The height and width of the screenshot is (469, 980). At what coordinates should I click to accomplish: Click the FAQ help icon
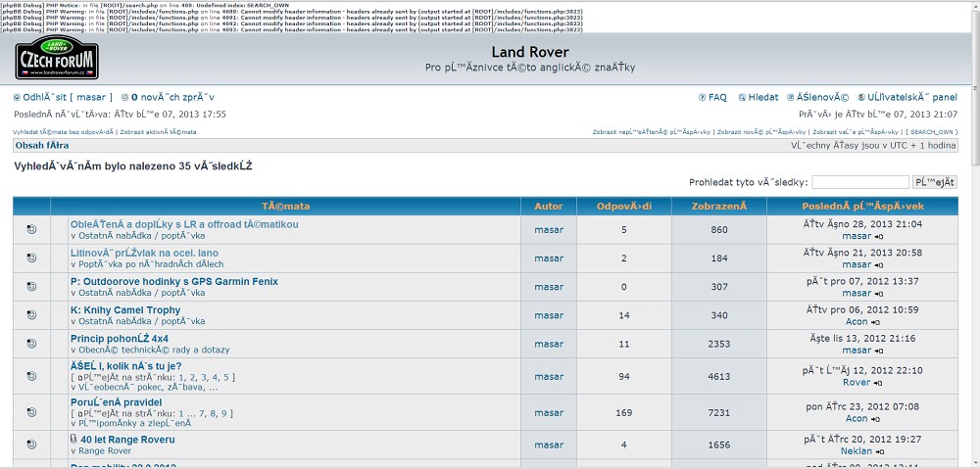[702, 98]
